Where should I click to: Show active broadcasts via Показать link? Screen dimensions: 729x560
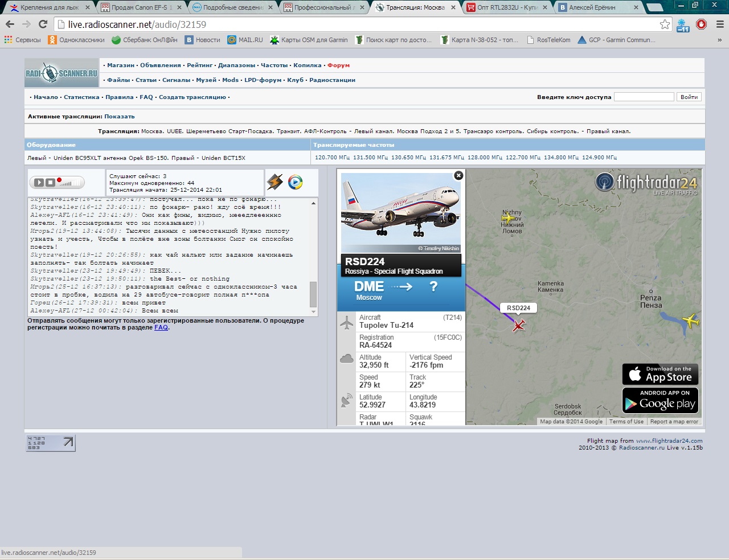[120, 117]
